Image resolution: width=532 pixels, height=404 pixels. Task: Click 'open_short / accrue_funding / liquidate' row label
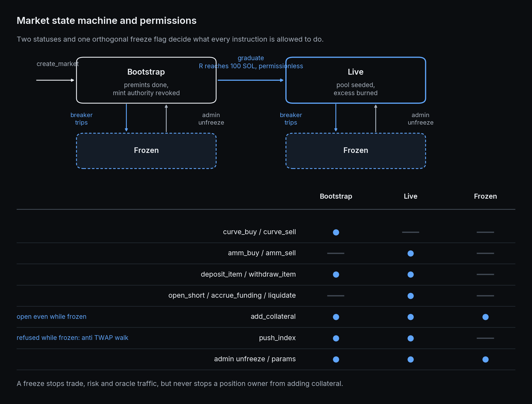pos(232,296)
